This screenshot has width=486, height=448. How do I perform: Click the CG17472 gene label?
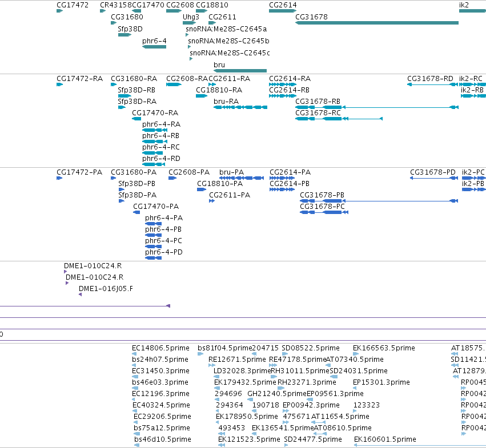coord(73,5)
